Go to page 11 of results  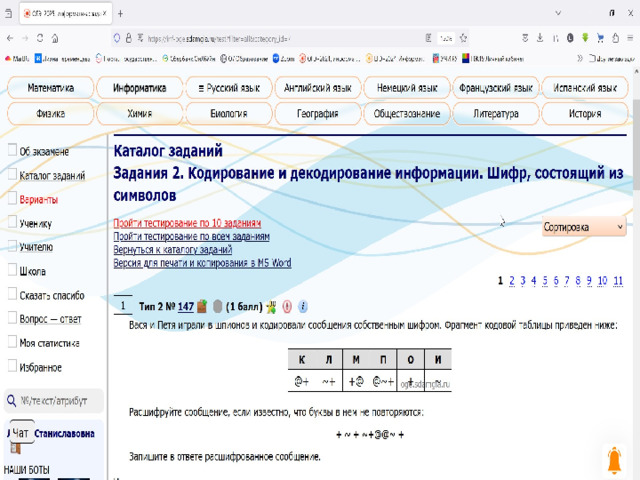[x=618, y=280]
